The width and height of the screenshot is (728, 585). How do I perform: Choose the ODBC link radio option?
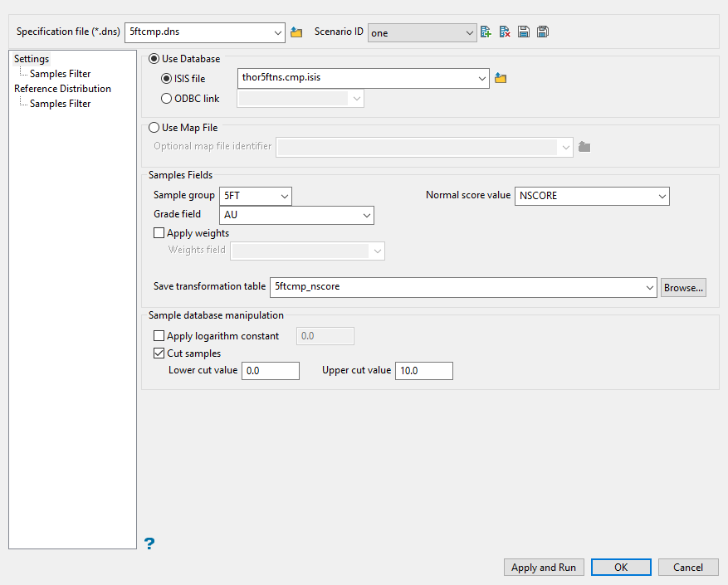pyautogui.click(x=166, y=99)
